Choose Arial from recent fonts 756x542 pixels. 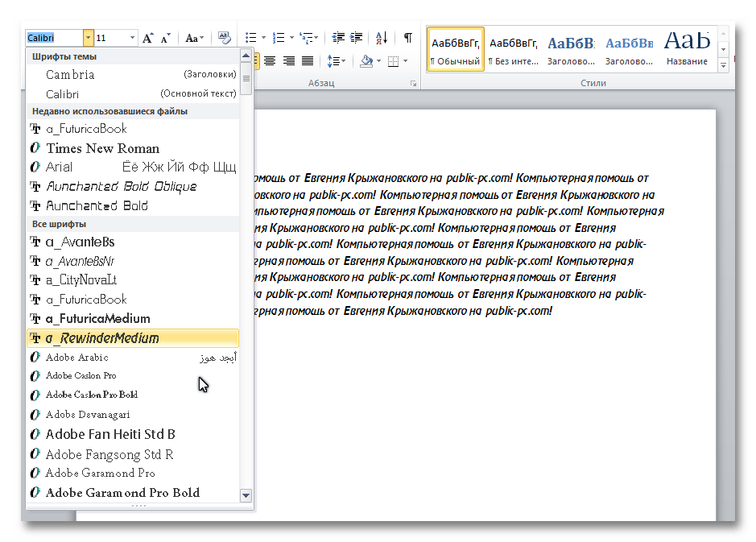click(x=133, y=167)
